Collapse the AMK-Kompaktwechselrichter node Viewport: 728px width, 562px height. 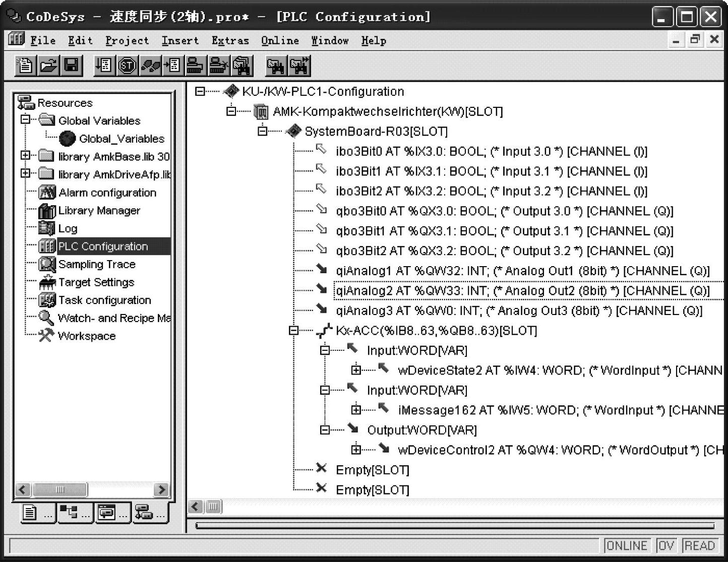click(231, 111)
